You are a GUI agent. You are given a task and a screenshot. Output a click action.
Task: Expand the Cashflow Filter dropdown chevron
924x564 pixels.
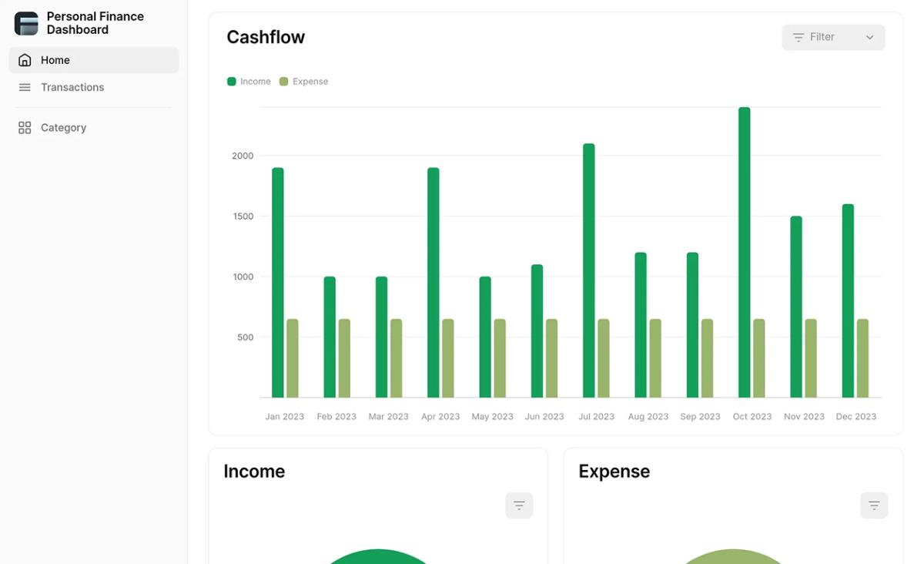tap(870, 37)
